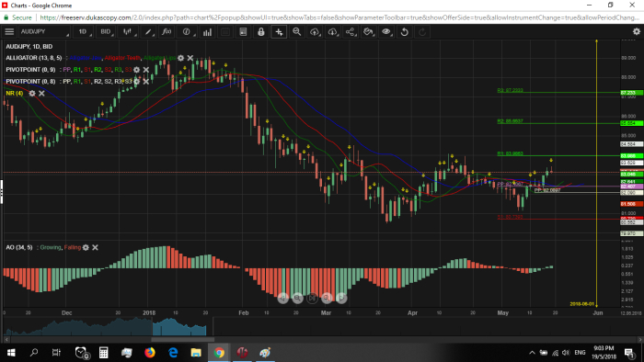Screen dimensions: 644x362
Task: Open Alligator indicator settings gear
Action: coord(180,58)
